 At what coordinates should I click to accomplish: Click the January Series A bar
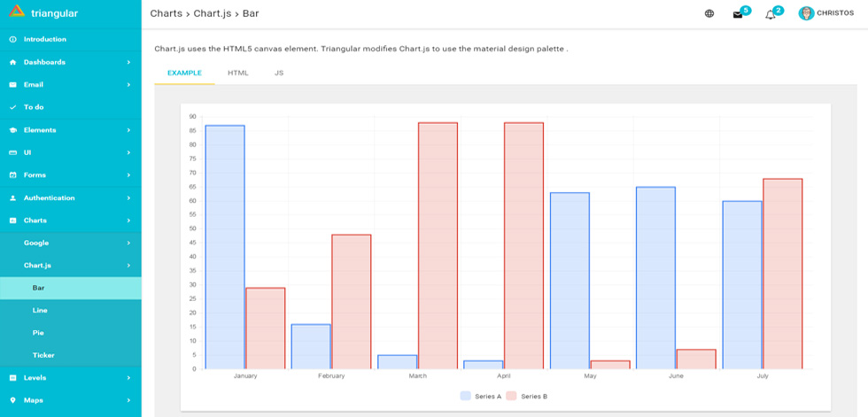[225, 247]
